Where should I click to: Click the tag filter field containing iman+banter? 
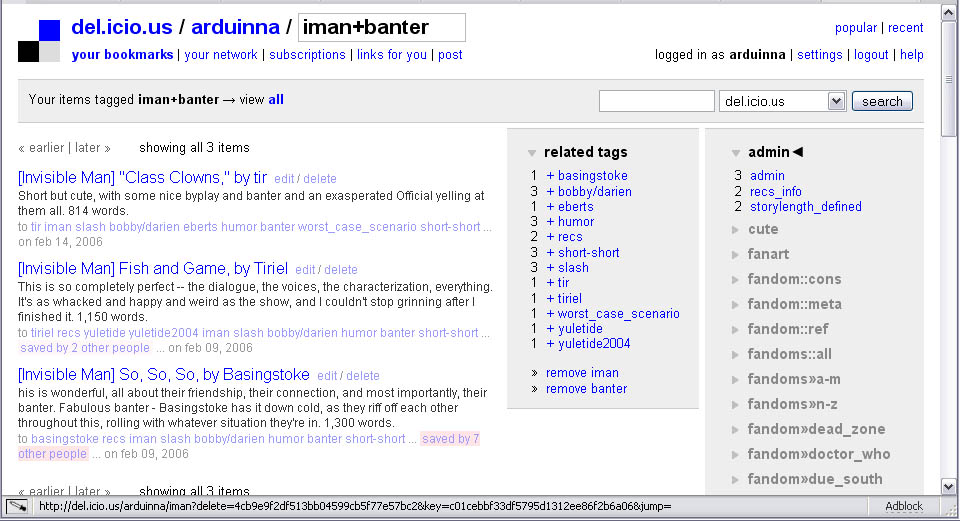(382, 28)
